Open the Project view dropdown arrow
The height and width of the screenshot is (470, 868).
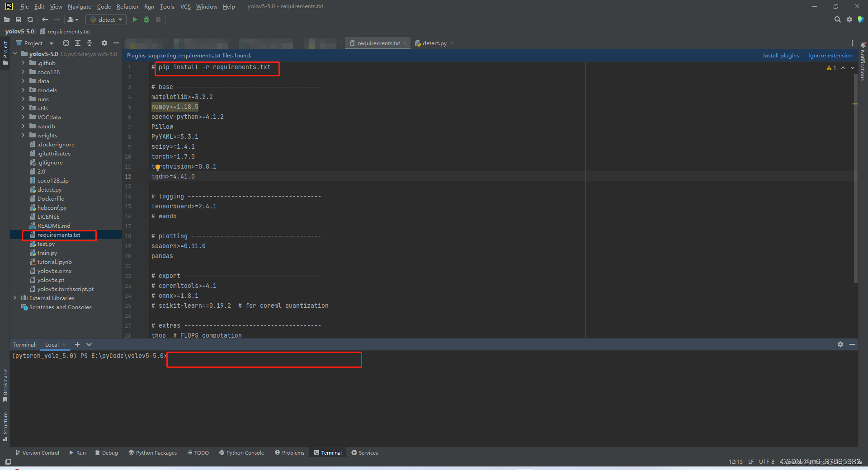pos(52,43)
